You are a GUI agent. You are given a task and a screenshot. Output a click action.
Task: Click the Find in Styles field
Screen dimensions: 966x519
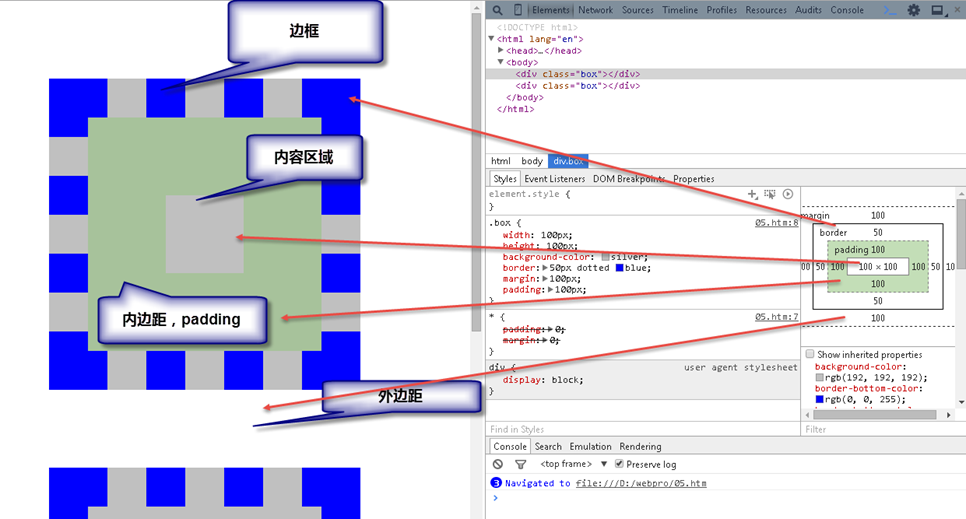point(643,429)
